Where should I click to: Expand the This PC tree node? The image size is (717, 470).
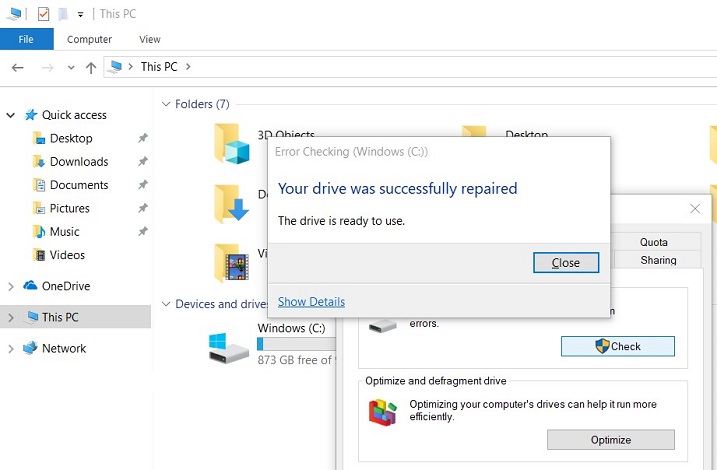(x=11, y=317)
